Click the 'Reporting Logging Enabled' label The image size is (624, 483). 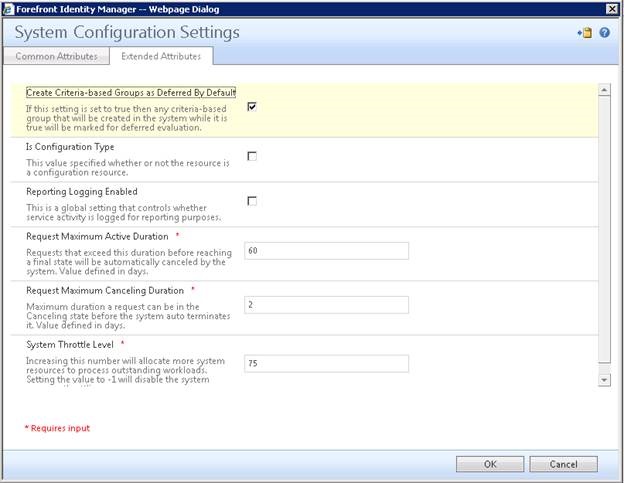[82, 191]
